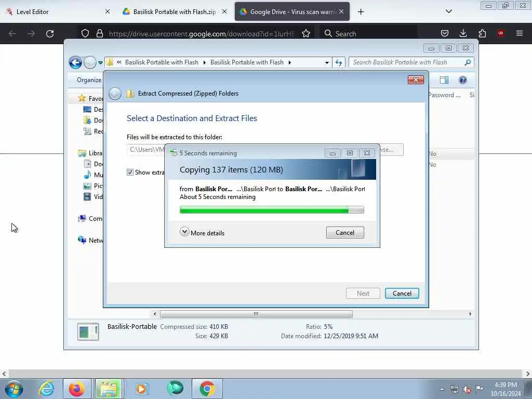Toggle Show extracted files checkbox

[130, 172]
